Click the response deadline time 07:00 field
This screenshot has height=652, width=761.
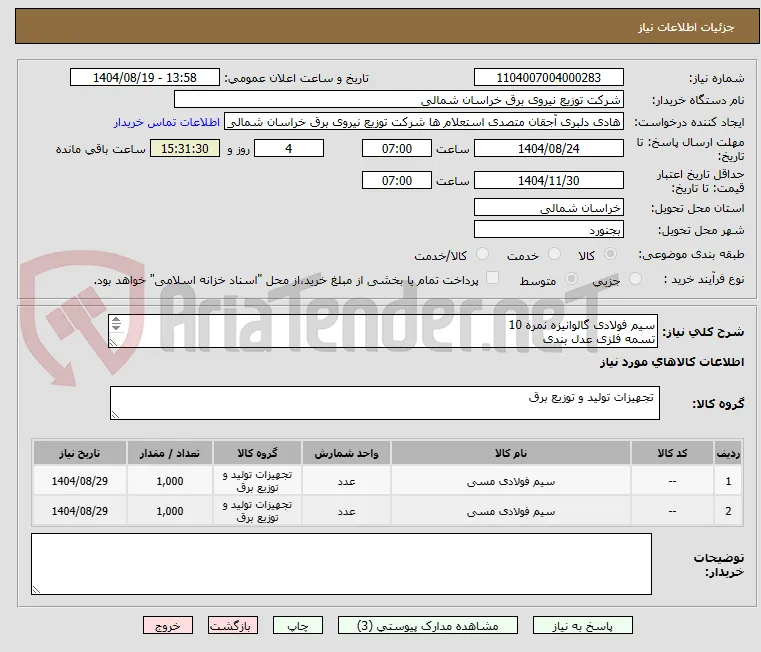coord(397,149)
